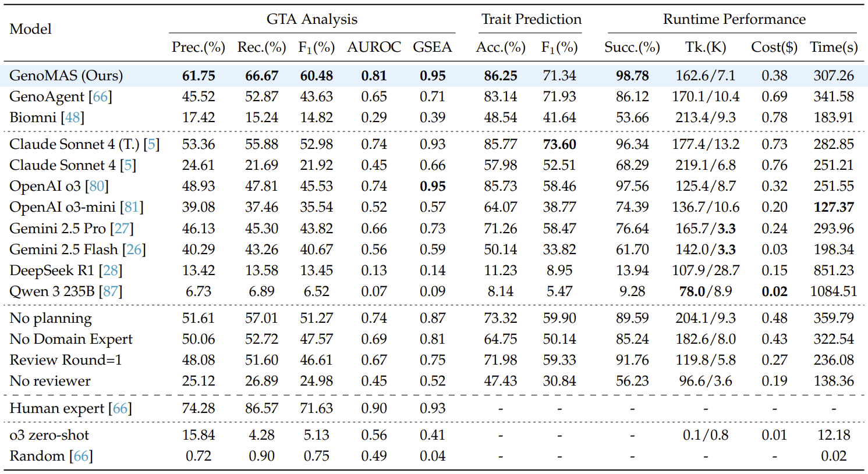Open reference 5 for Claude Sonnet 4 (T.)
The width and height of the screenshot is (868, 474).
tap(152, 144)
